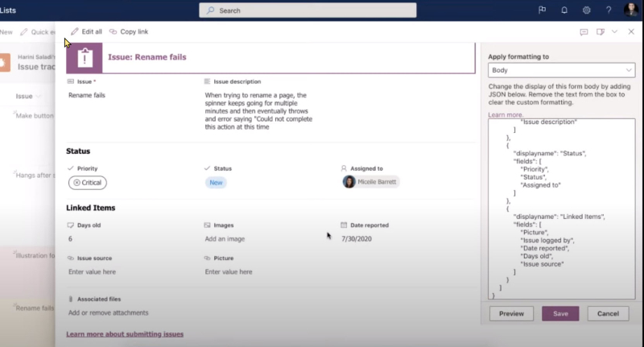Screen dimensions: 644x347
Task: Open the Apply formatting to Body dropdown
Action: (x=561, y=70)
